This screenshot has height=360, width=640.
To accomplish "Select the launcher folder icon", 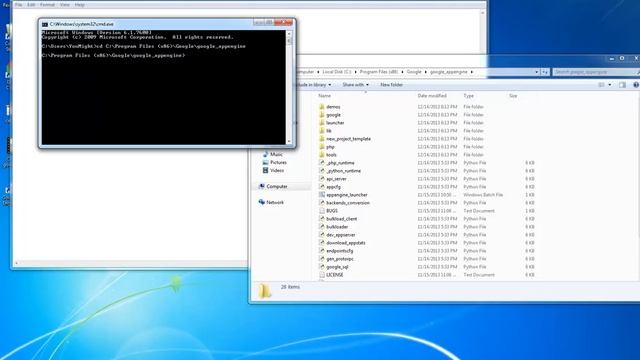I will [322, 122].
